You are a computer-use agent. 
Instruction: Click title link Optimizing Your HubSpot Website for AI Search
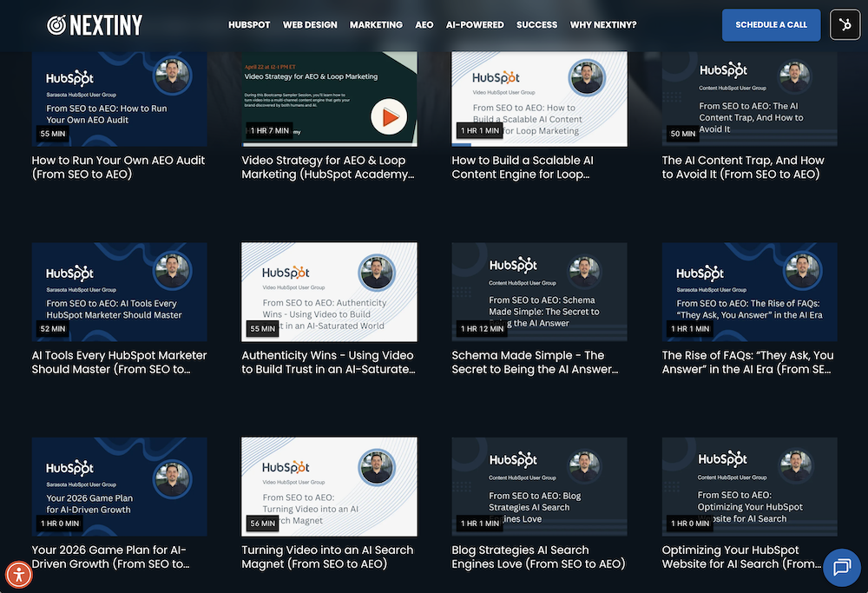742,557
